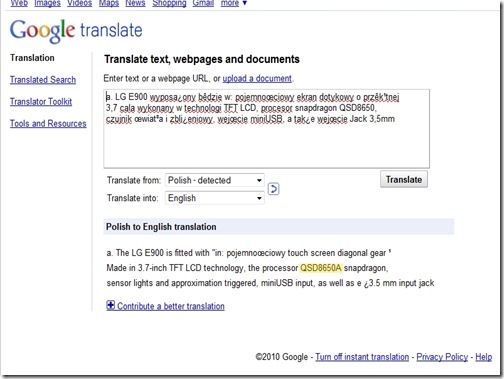Image resolution: width=504 pixels, height=379 pixels.
Task: Click the Translate text, webpages and documents heading
Action: [202, 59]
